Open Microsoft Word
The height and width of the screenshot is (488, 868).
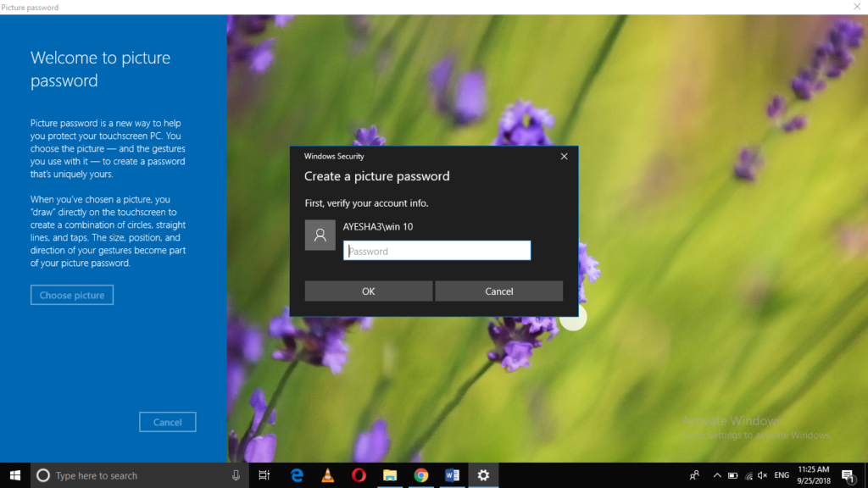click(x=452, y=475)
